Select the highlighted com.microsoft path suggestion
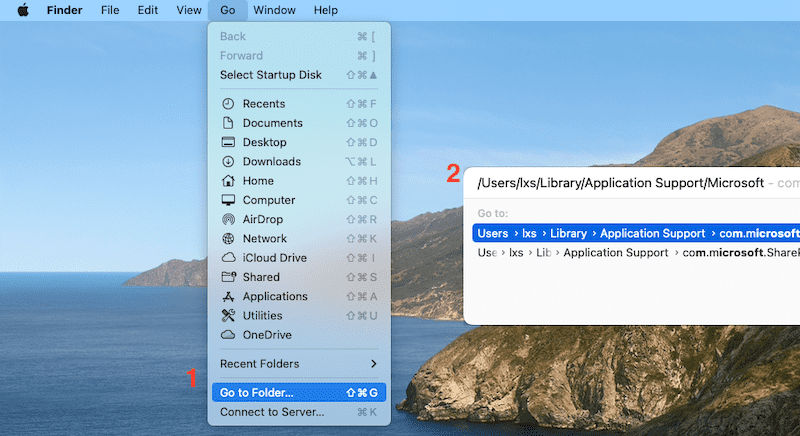The image size is (800, 436). [x=636, y=234]
